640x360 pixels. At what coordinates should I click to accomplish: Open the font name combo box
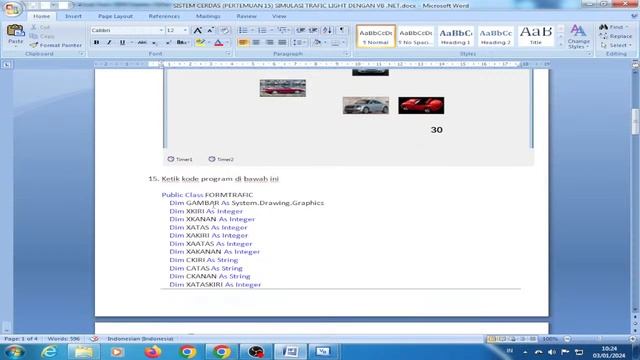click(127, 30)
